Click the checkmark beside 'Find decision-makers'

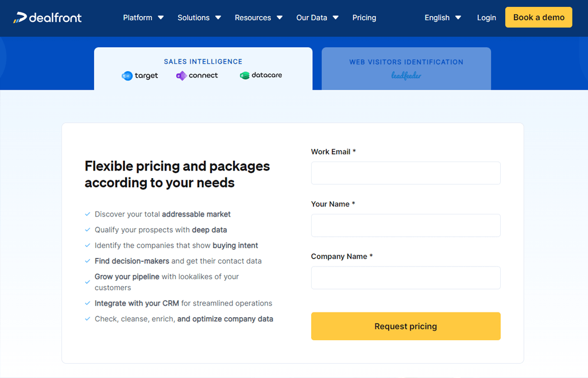coord(87,261)
